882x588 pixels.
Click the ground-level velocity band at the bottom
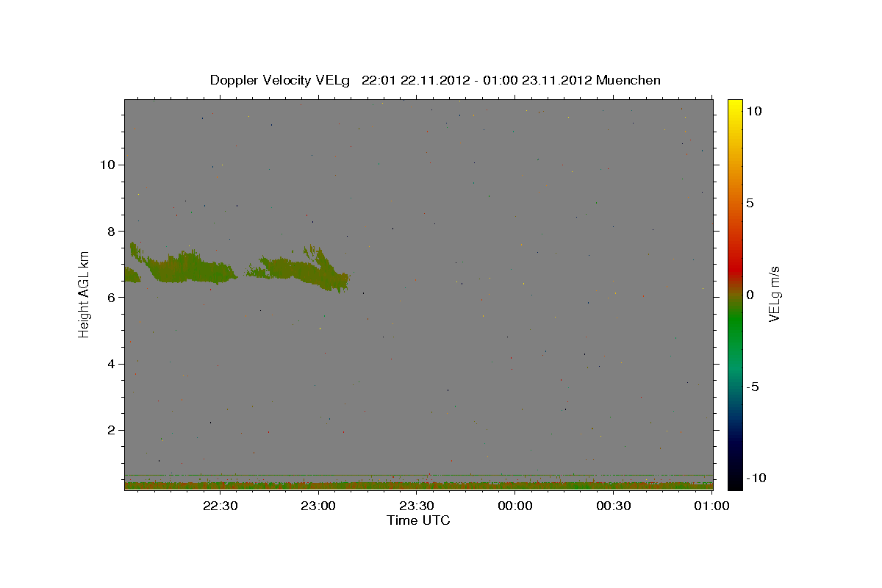pyautogui.click(x=419, y=485)
